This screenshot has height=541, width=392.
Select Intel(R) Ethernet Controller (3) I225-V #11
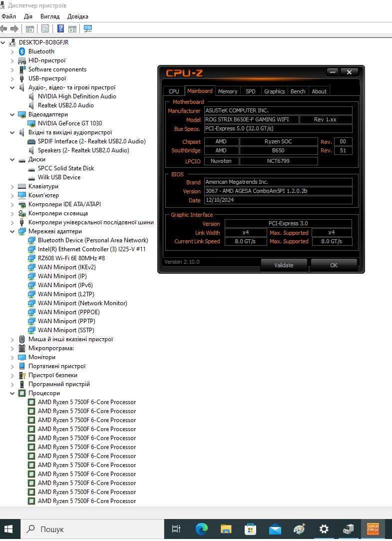pyautogui.click(x=92, y=249)
